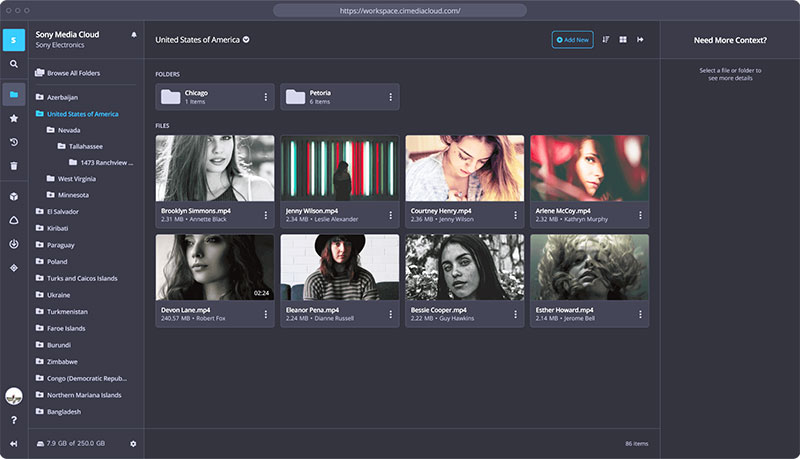This screenshot has width=800, height=459.
Task: Open the user avatar profile
Action: click(14, 396)
